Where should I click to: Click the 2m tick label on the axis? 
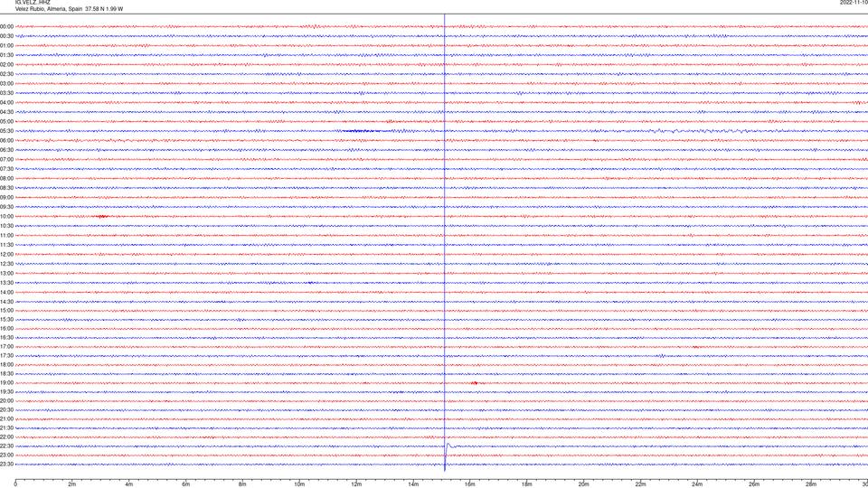point(72,484)
